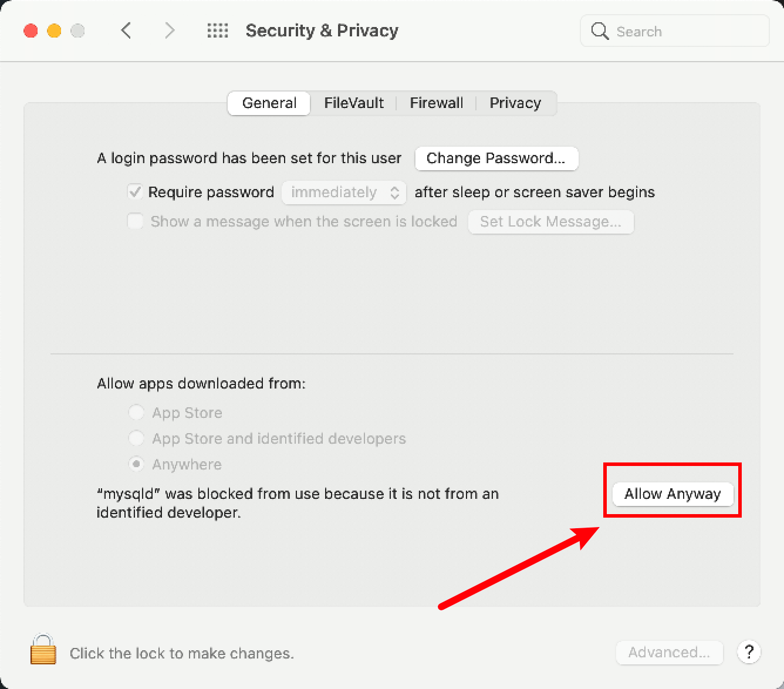784x689 pixels.
Task: Select App Store and identified developers option
Action: (x=136, y=438)
